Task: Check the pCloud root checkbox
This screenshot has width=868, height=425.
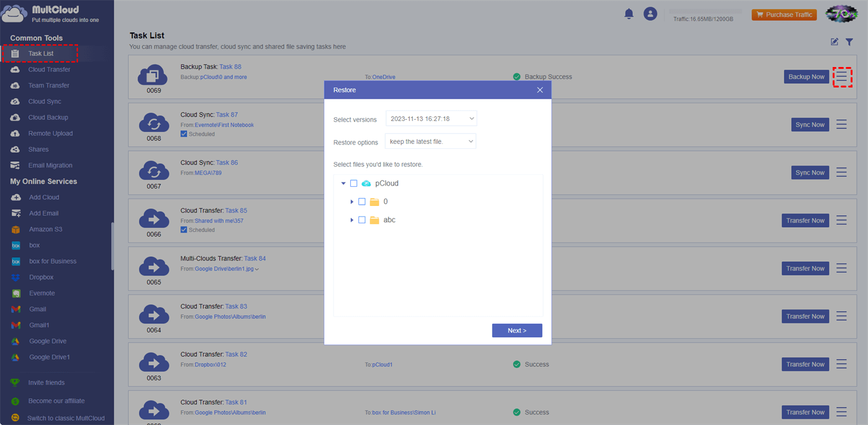Action: point(354,184)
